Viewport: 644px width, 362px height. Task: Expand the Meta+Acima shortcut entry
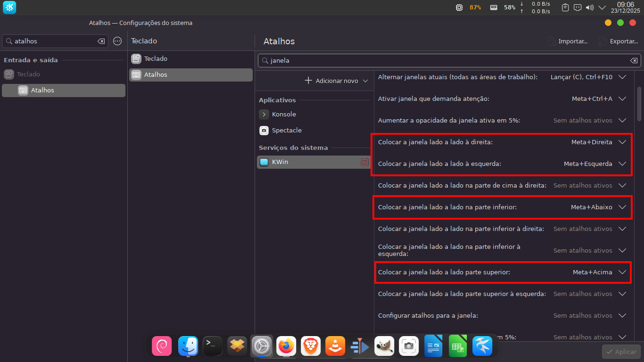tap(622, 272)
